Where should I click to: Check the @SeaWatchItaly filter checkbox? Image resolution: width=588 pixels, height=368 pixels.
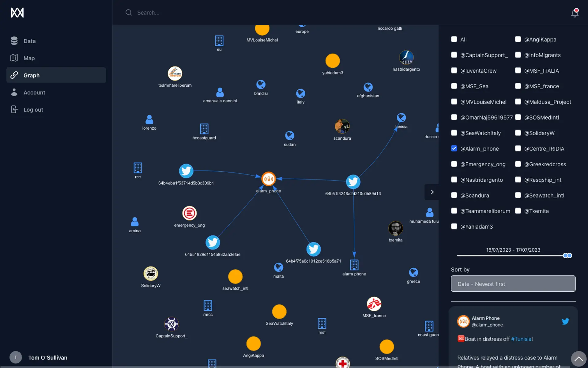(x=454, y=133)
